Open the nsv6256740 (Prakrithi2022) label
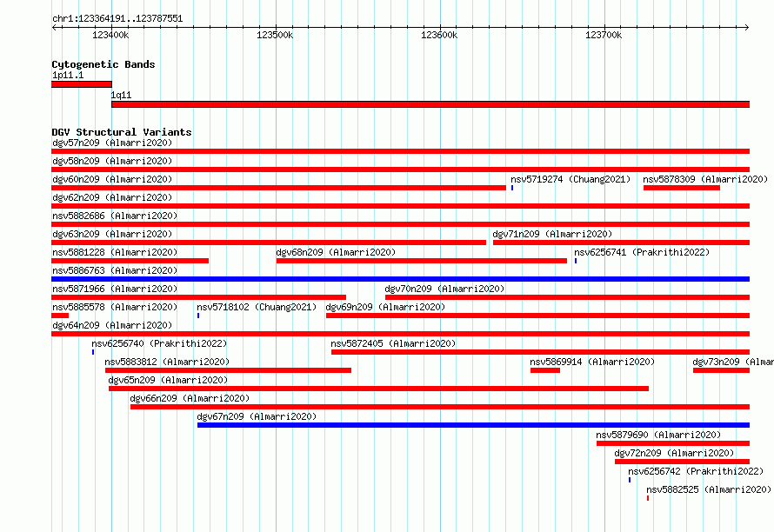774x532 pixels. pos(159,343)
